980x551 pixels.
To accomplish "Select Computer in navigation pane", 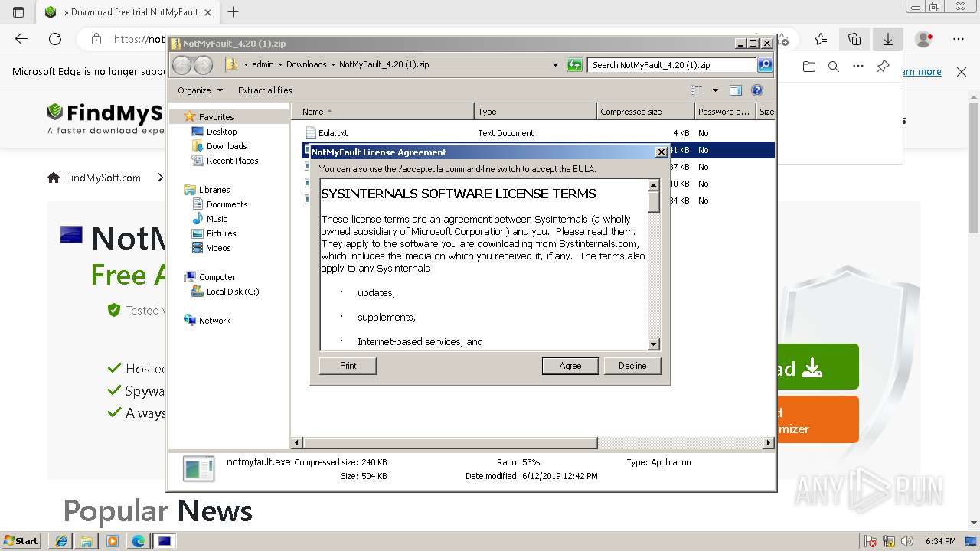I will pyautogui.click(x=217, y=277).
